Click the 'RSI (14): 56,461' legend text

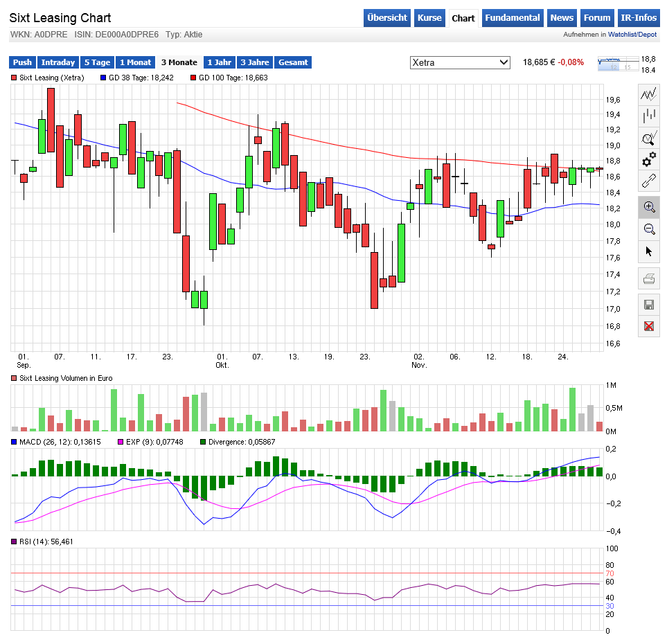(x=46, y=542)
